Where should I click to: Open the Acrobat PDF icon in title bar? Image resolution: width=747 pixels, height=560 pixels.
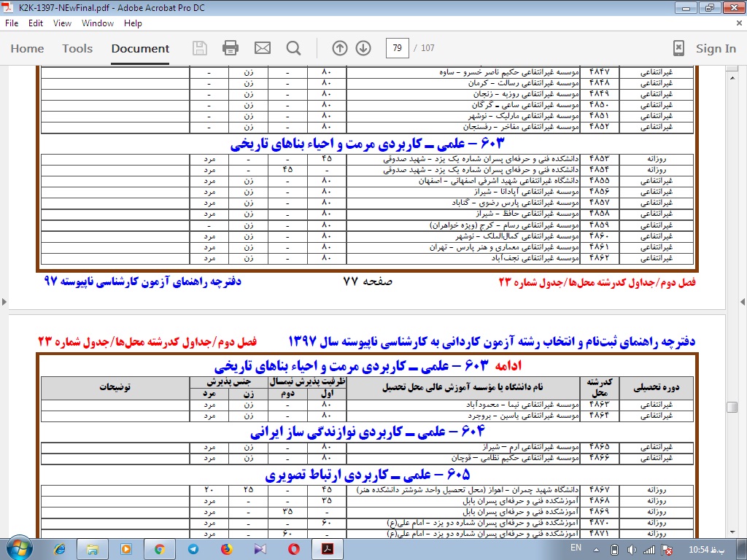tap(7, 7)
